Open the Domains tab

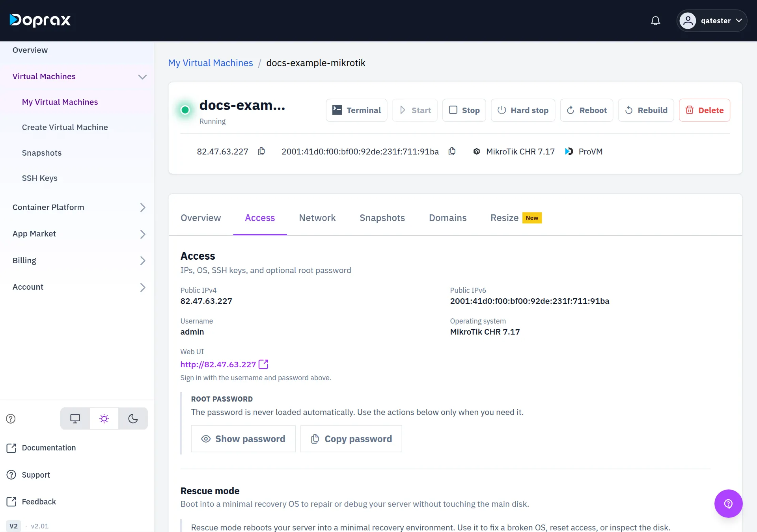[x=447, y=218]
